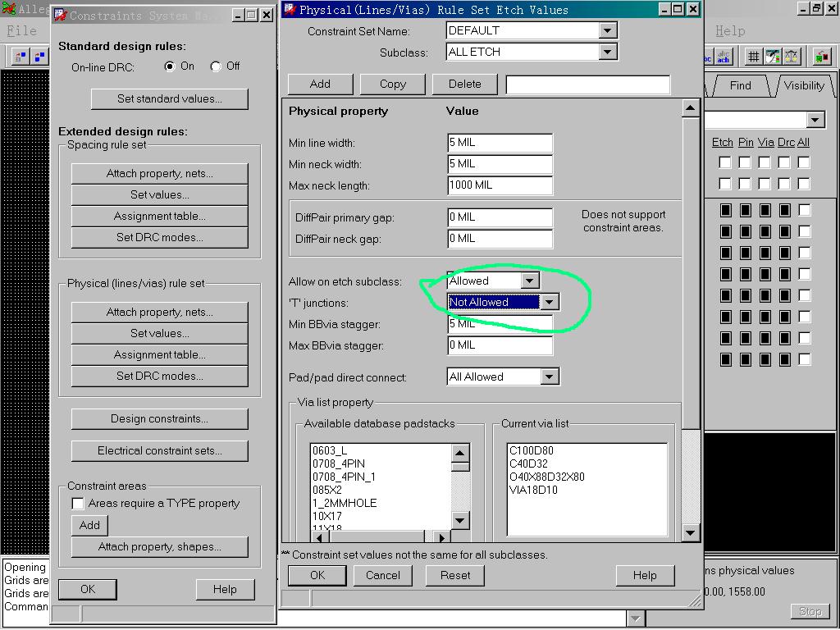Image resolution: width=840 pixels, height=630 pixels.
Task: Click the Drc column header in Visibility
Action: click(x=786, y=142)
